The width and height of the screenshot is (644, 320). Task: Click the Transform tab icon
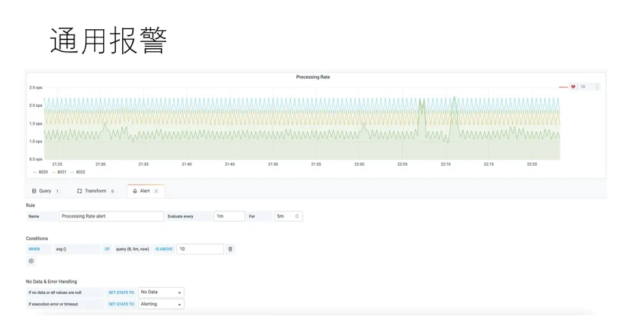(80, 191)
